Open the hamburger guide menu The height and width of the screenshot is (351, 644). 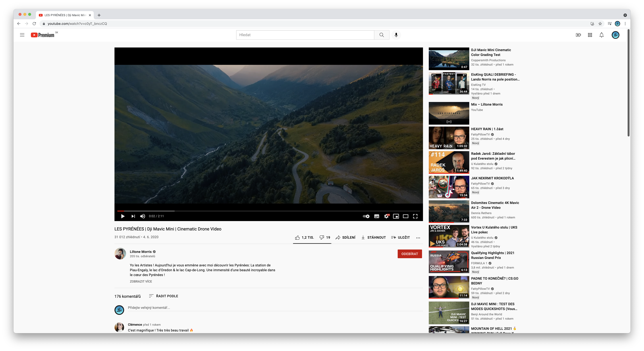(22, 35)
